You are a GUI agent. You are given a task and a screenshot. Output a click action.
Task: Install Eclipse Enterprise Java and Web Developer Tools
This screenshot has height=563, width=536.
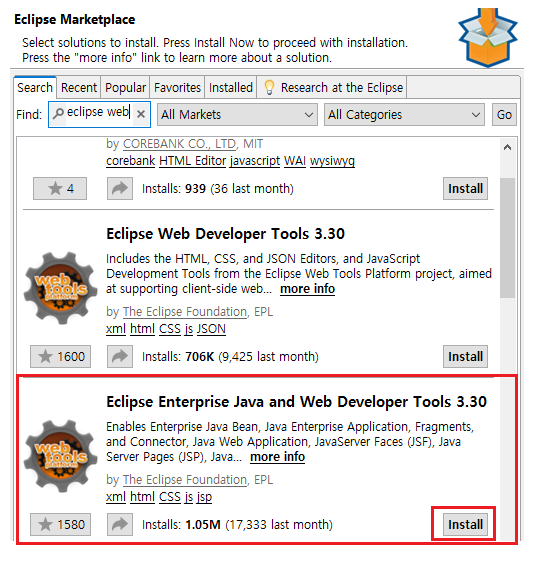465,524
